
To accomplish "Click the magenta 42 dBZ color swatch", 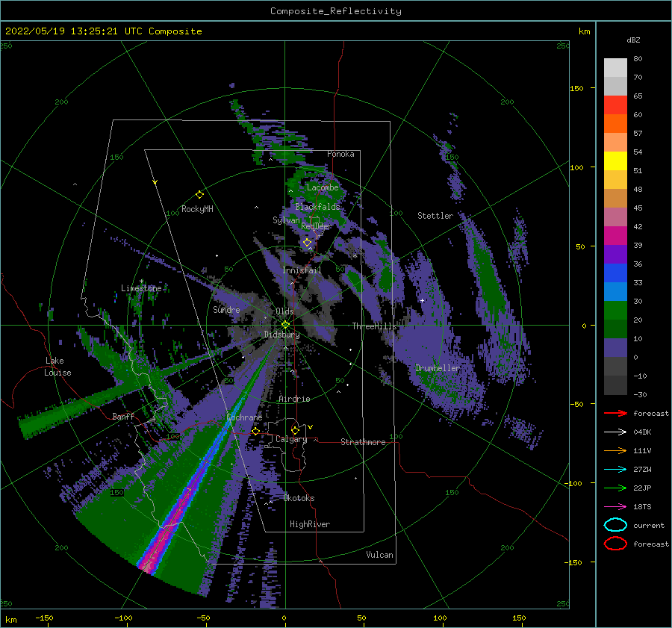I will (615, 235).
